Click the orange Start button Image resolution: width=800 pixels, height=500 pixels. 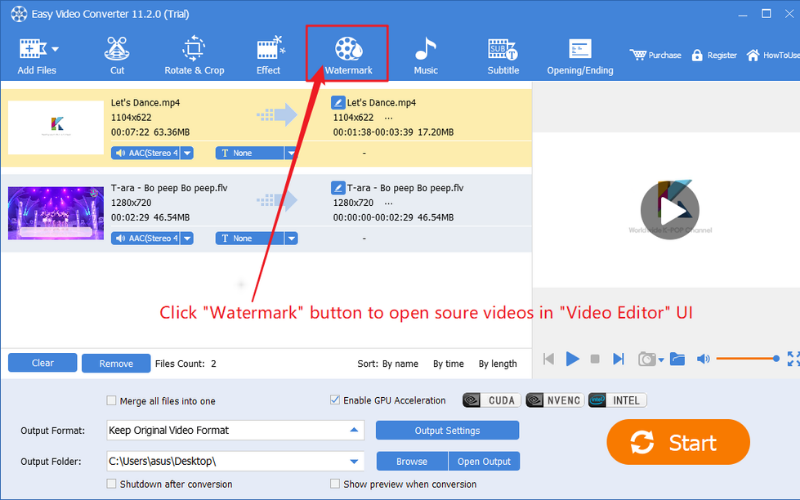[x=678, y=442]
